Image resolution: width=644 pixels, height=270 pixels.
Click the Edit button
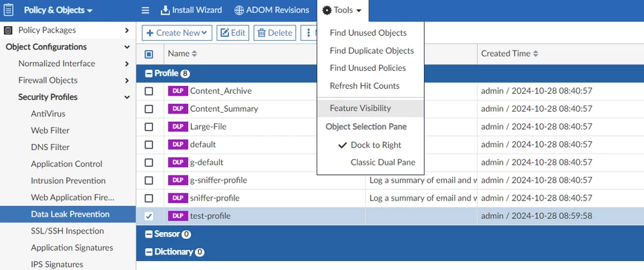click(x=233, y=33)
